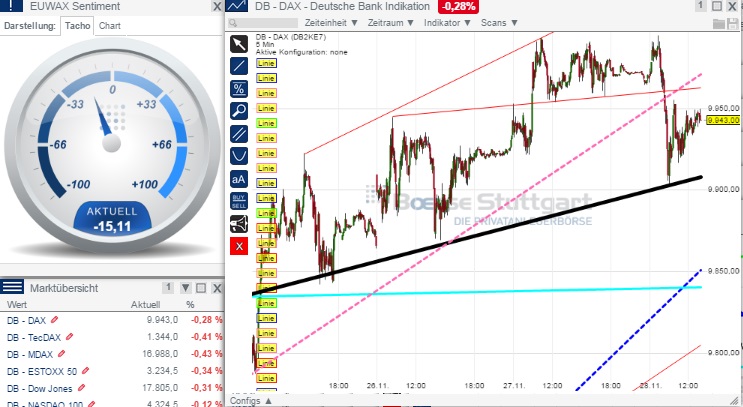The width and height of the screenshot is (743, 407).
Task: Select the DB - TecDAX row
Action: [112, 337]
